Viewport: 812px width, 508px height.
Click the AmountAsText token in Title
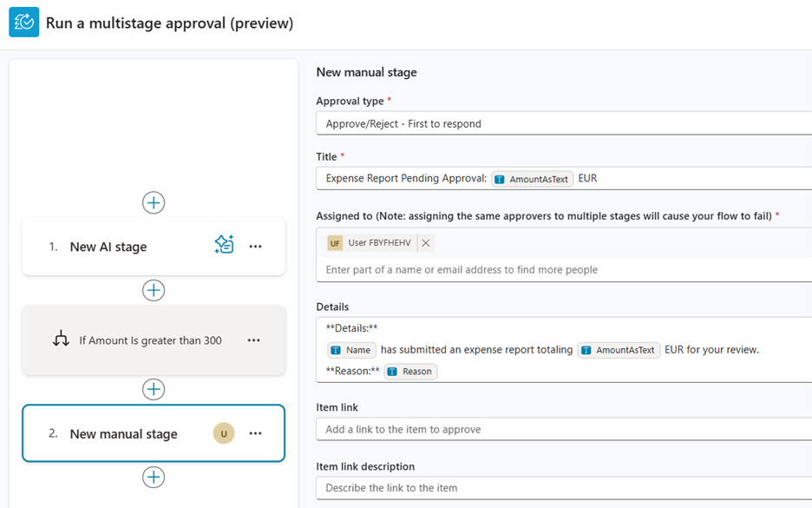(x=532, y=179)
